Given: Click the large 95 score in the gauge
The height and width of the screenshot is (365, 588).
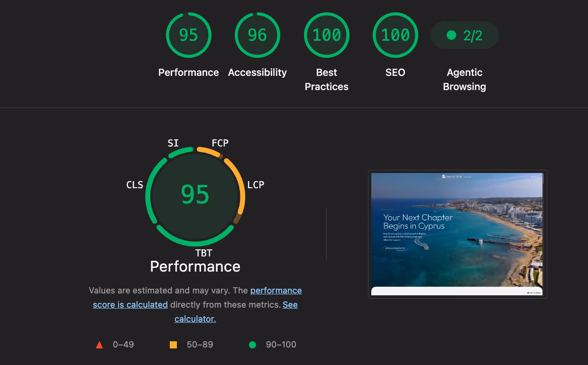Looking at the screenshot, I should [195, 194].
